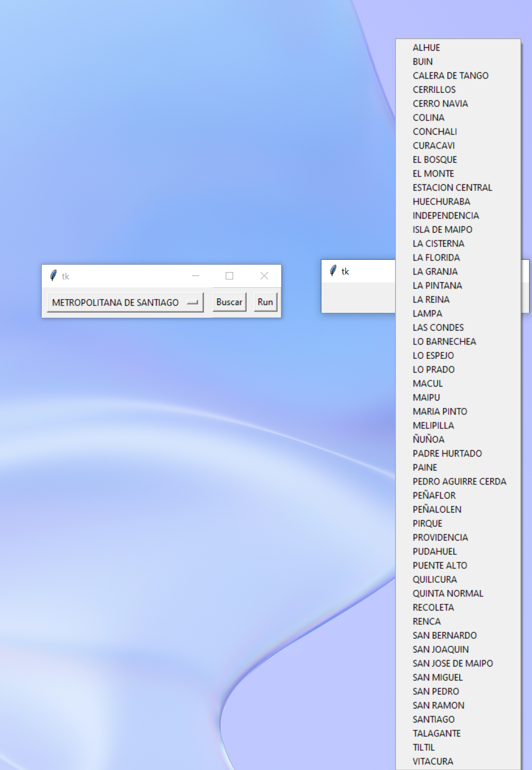The width and height of the screenshot is (532, 770).
Task: Select SAN PEDRO in the menu
Action: [x=458, y=691]
